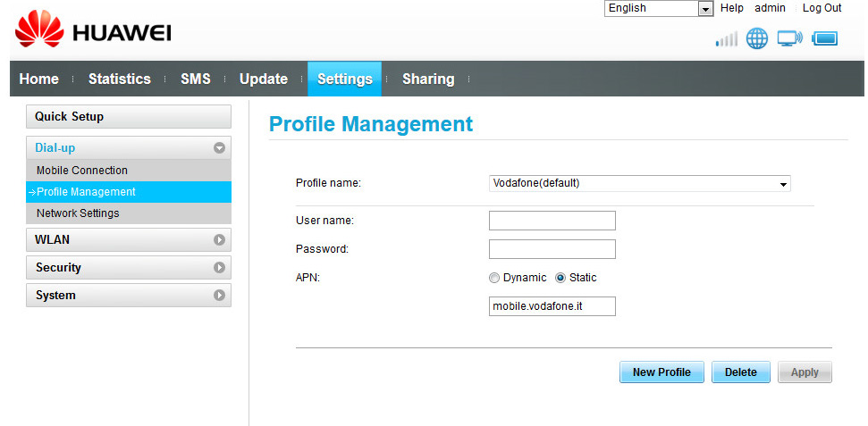Go to the SMS tab
The width and height of the screenshot is (868, 426).
pos(195,79)
